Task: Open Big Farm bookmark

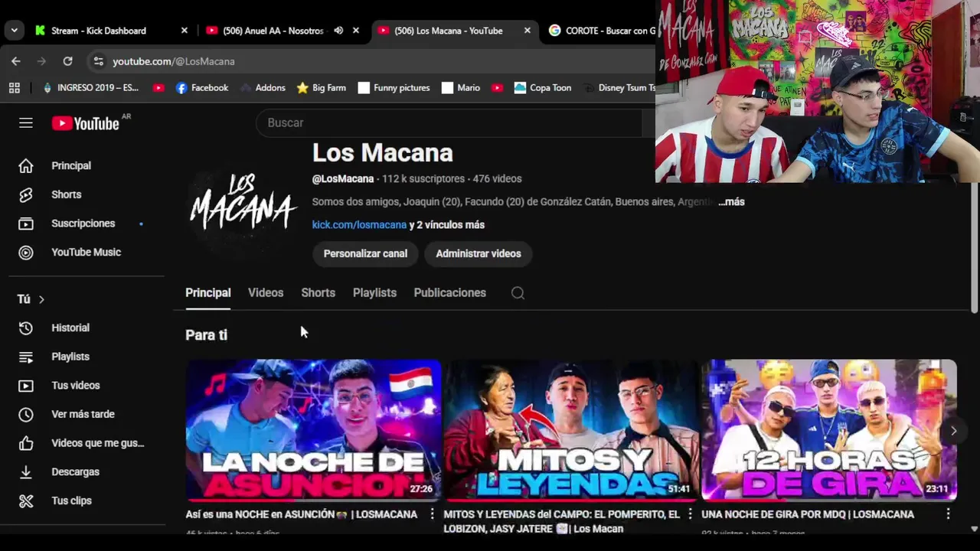Action: point(322,88)
